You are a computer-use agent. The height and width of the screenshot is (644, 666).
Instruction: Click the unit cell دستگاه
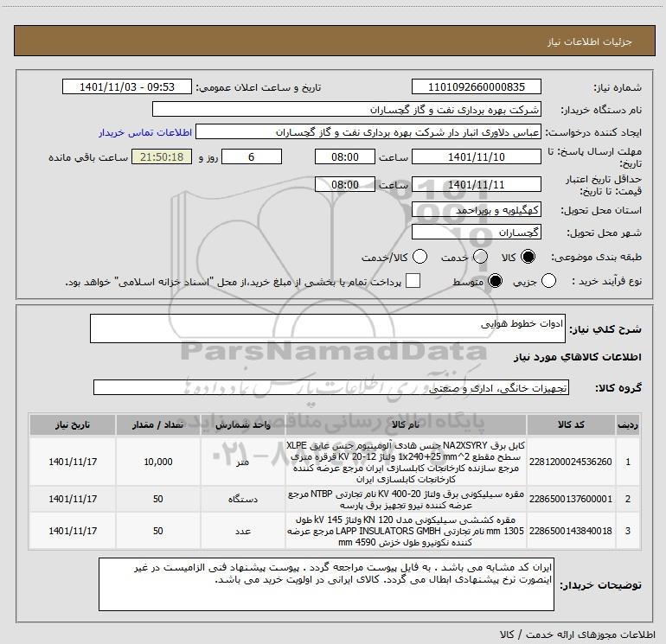tap(242, 499)
